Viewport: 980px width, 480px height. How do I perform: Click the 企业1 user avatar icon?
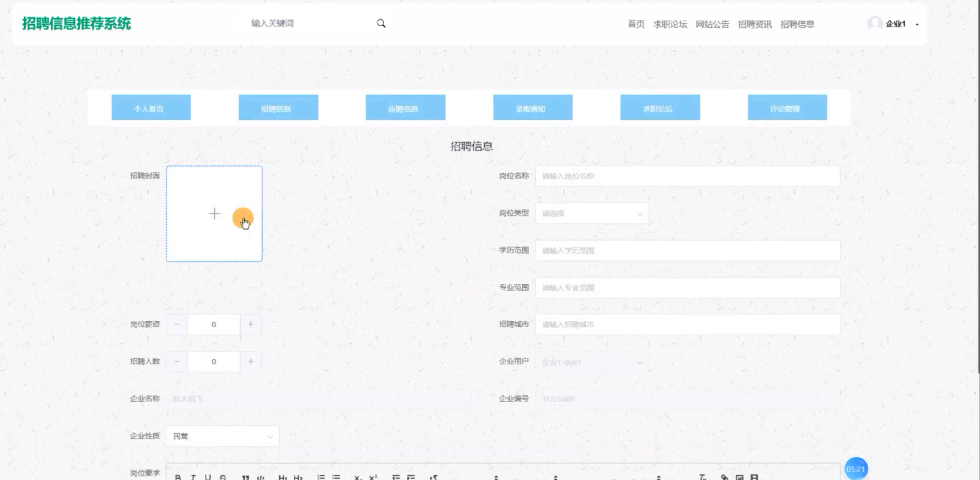pos(875,24)
